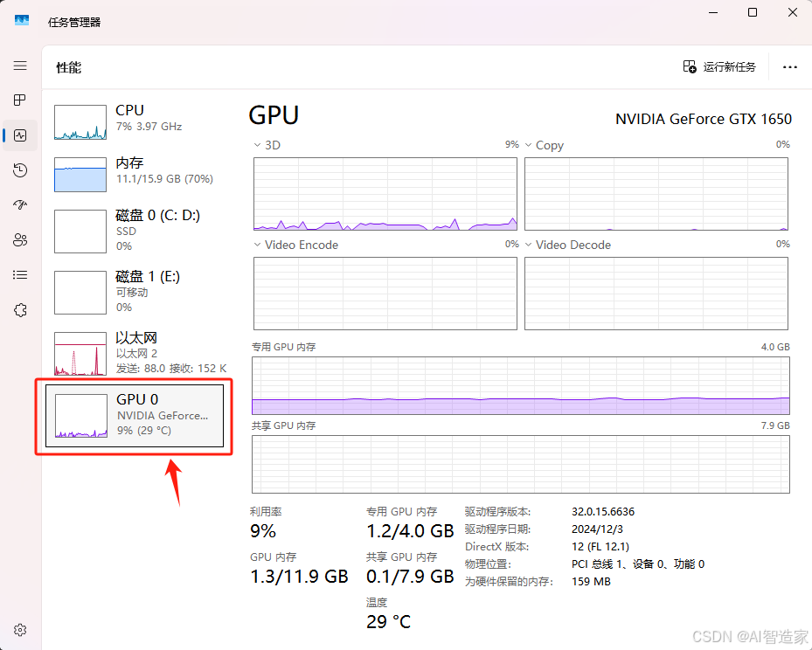Viewport: 812px width, 650px height.
Task: Click the 9% utilization value
Action: (263, 531)
